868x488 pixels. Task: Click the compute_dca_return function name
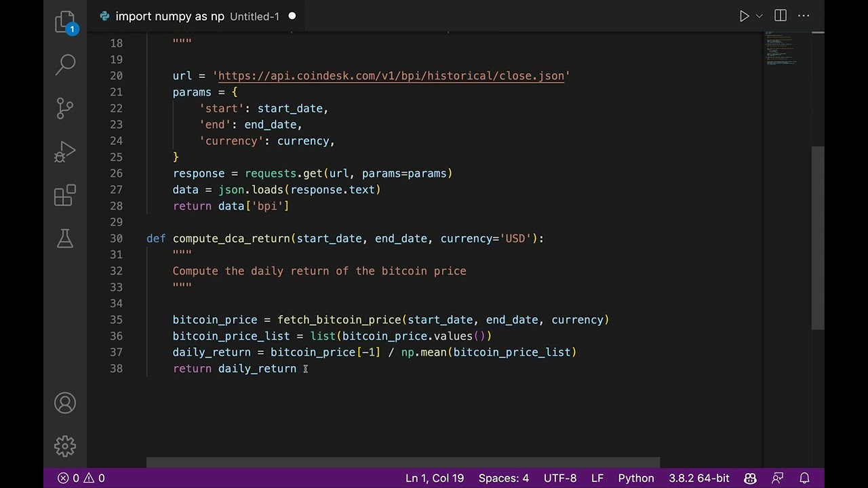pyautogui.click(x=231, y=239)
